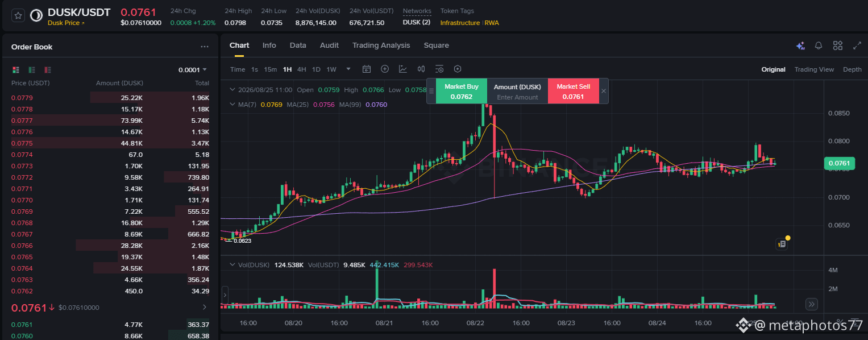Expand chart to fullscreen
868x340 pixels.
point(857,45)
